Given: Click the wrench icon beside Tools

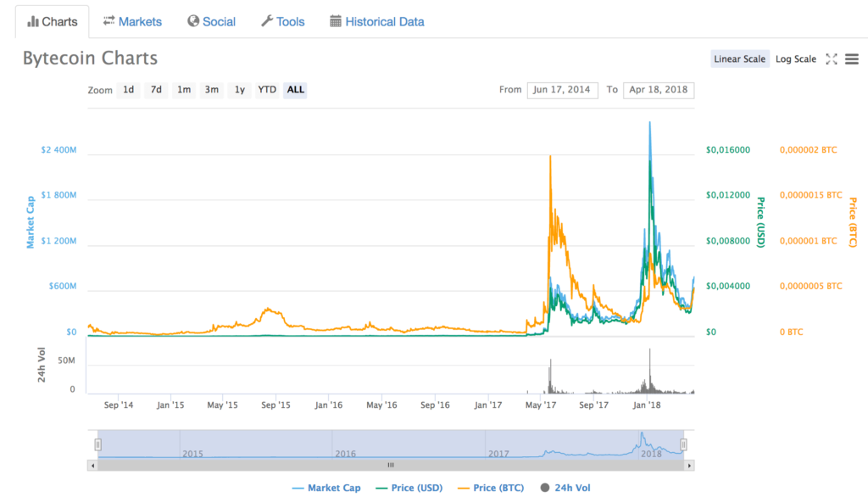Looking at the screenshot, I should click(267, 21).
